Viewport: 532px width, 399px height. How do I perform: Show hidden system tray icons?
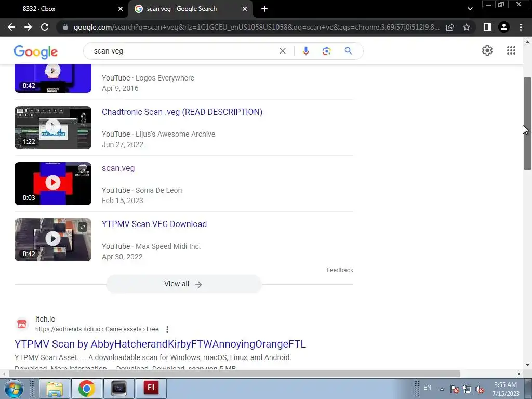(442, 389)
